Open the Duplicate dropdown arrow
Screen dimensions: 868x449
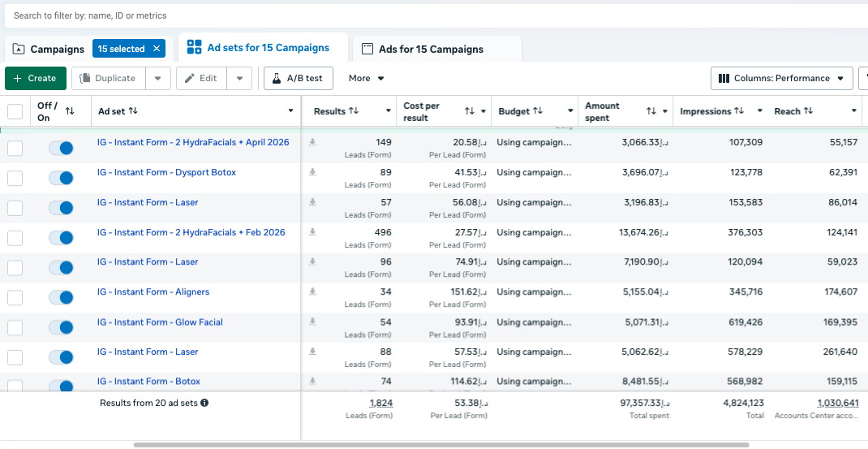point(158,78)
